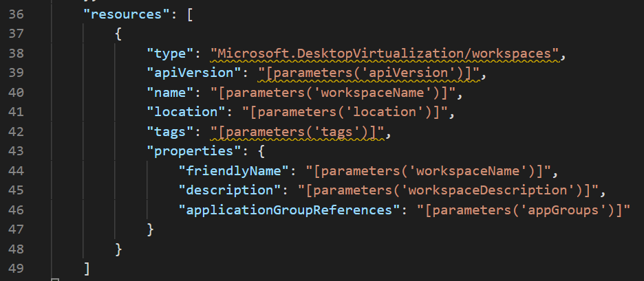Select line number 41 in the gutter

[x=16, y=112]
